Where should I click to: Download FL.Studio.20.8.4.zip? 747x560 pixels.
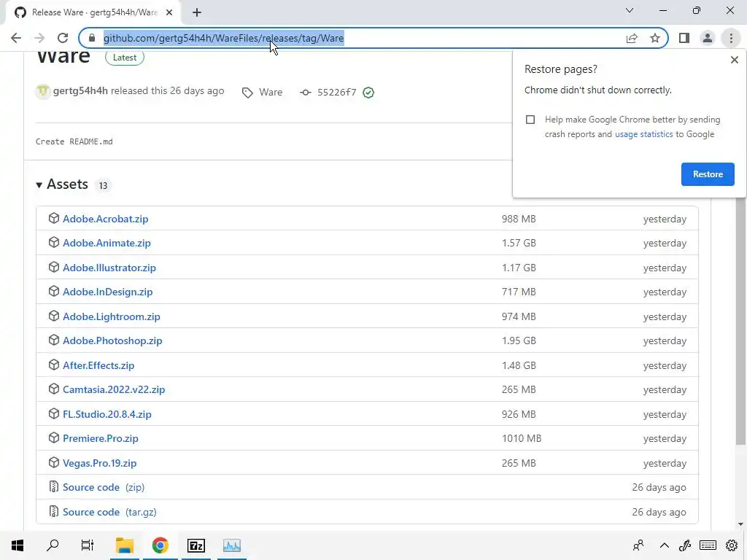(x=107, y=414)
